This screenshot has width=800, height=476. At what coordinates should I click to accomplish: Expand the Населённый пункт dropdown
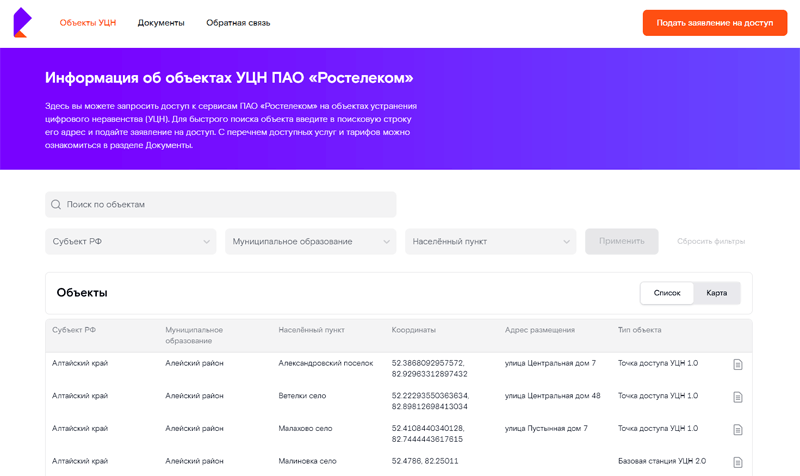pyautogui.click(x=491, y=241)
